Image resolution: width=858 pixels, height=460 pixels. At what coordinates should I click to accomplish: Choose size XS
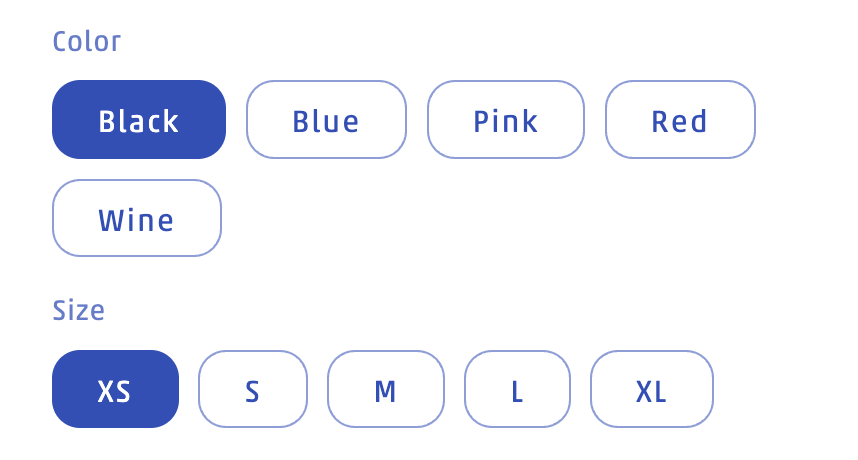(115, 390)
